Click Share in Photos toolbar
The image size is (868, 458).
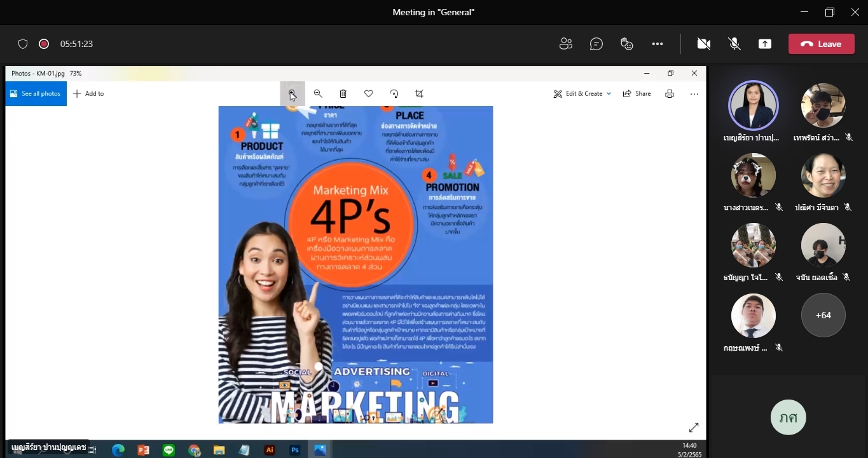pos(637,93)
